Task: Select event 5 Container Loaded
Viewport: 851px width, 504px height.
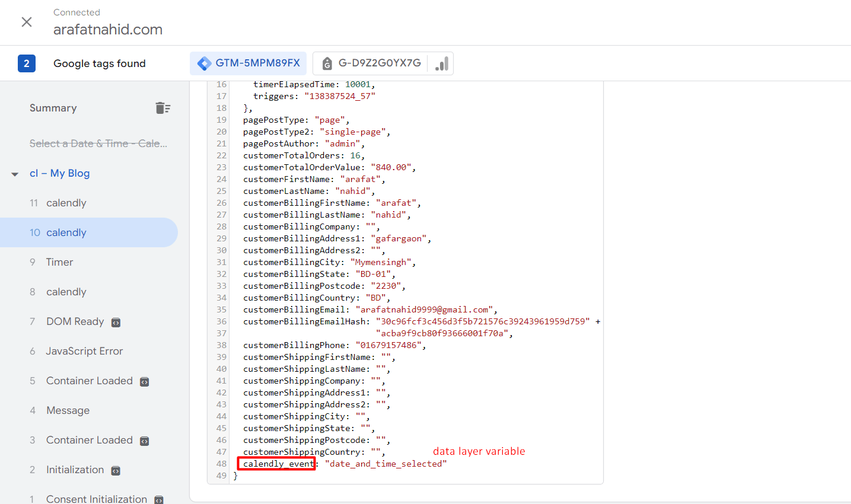Action: [89, 381]
